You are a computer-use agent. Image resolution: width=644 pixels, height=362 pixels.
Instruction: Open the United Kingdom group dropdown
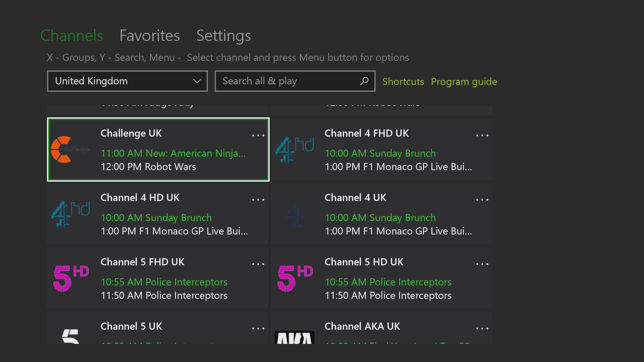(x=127, y=81)
